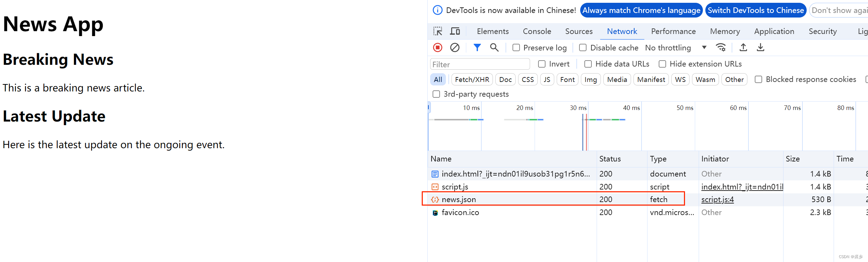Open index.html initiator link of script.js
Image resolution: width=868 pixels, height=262 pixels.
coord(742,187)
